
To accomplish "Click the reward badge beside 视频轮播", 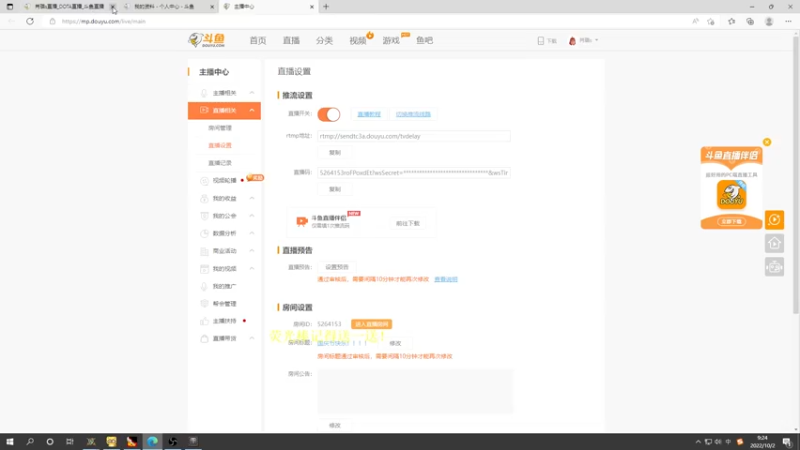I will tap(255, 178).
